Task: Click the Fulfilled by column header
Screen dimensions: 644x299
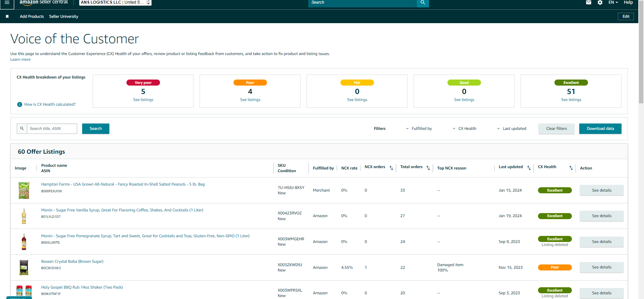Action: (323, 168)
